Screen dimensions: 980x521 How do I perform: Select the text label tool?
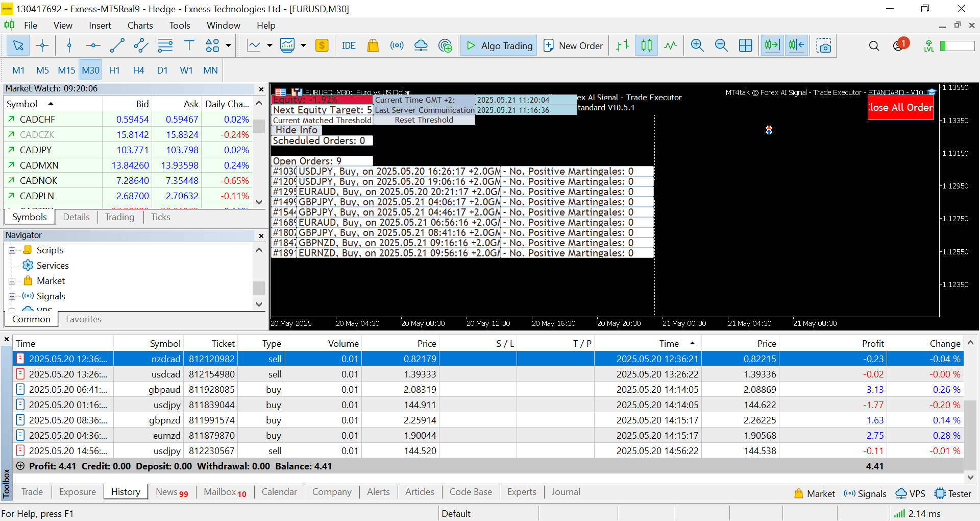click(189, 46)
